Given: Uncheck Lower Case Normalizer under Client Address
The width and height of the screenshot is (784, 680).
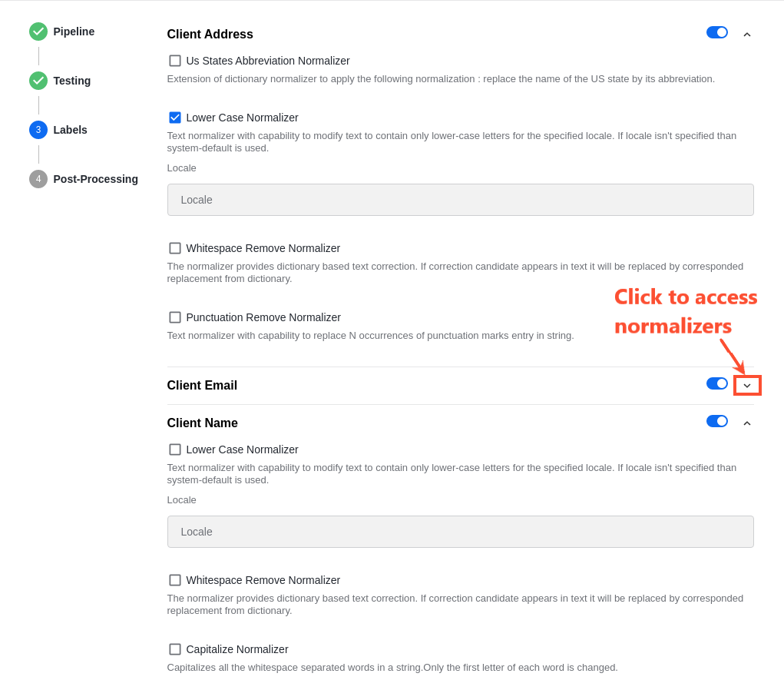Looking at the screenshot, I should (175, 118).
